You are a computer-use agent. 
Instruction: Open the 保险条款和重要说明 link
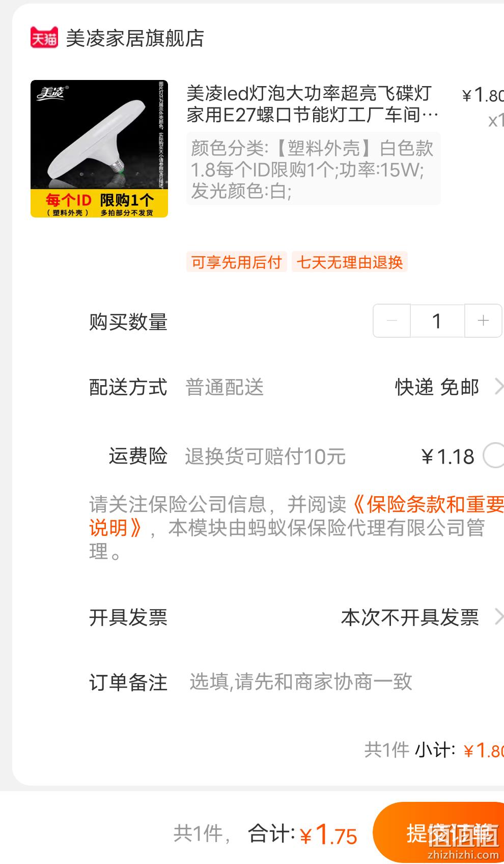click(x=296, y=516)
